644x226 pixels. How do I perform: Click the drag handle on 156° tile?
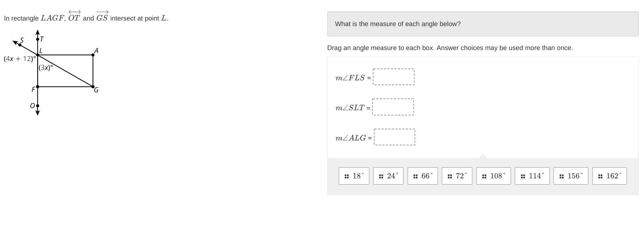[x=561, y=176]
